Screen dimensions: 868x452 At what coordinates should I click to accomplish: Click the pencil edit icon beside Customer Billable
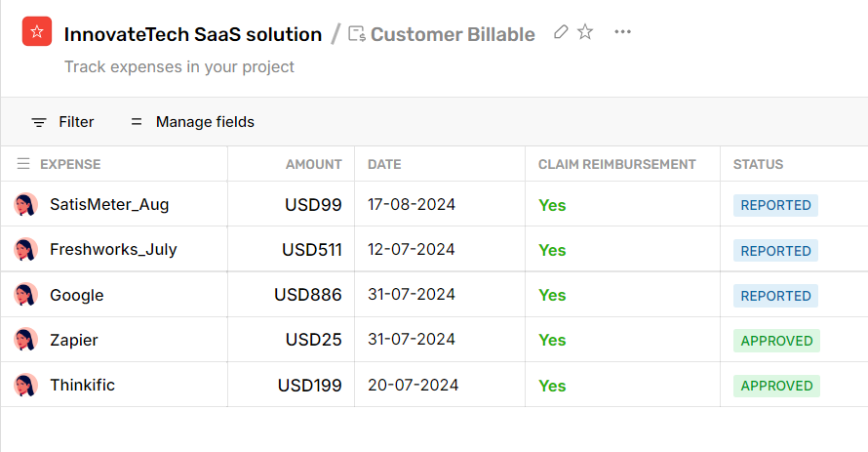[561, 32]
